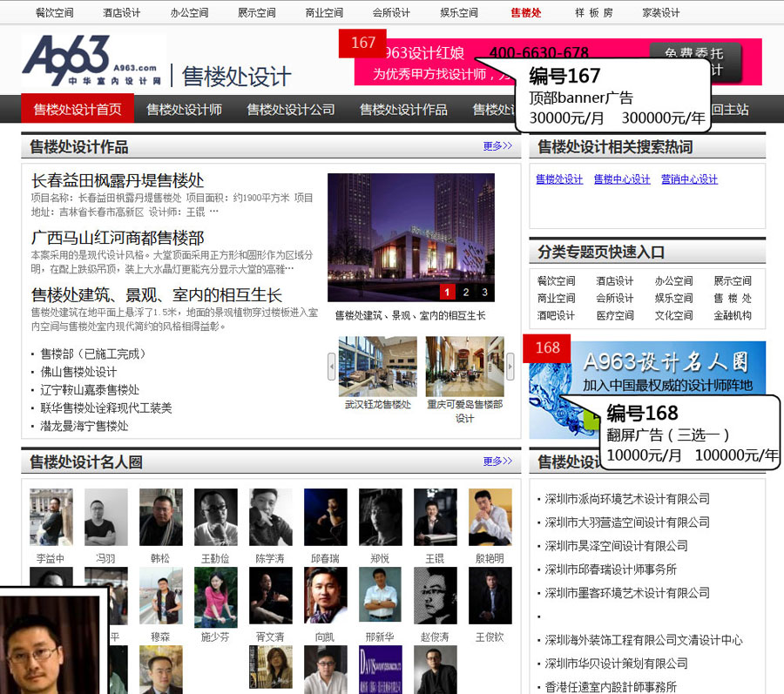The image size is (784, 694).
Task: Open list item 佛山售楼处设计
Action: click(78, 372)
